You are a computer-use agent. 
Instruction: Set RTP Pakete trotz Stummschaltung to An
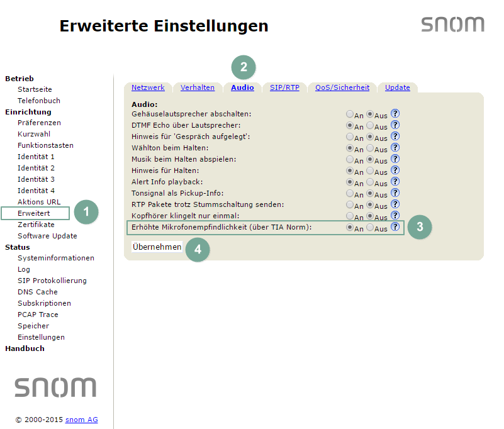(x=350, y=206)
